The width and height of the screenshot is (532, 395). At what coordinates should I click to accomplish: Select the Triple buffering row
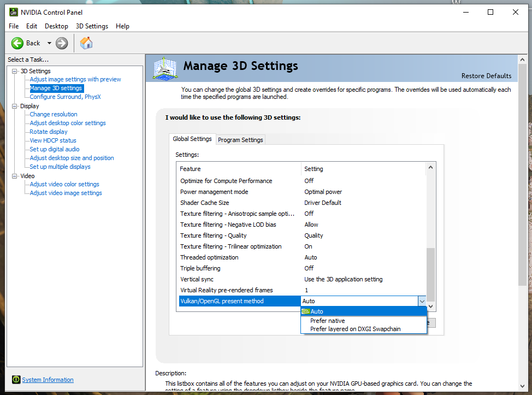point(302,268)
